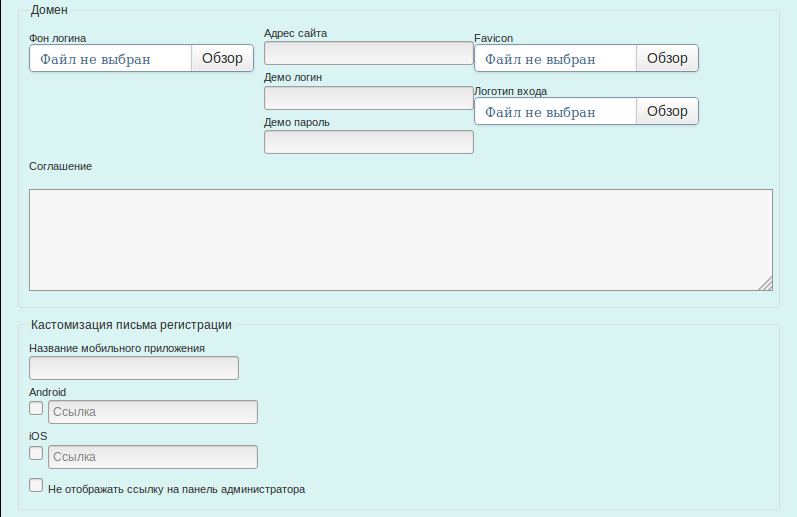This screenshot has height=517, width=797.
Task: Click the Кастомизация письма регистрации section title
Action: click(131, 324)
